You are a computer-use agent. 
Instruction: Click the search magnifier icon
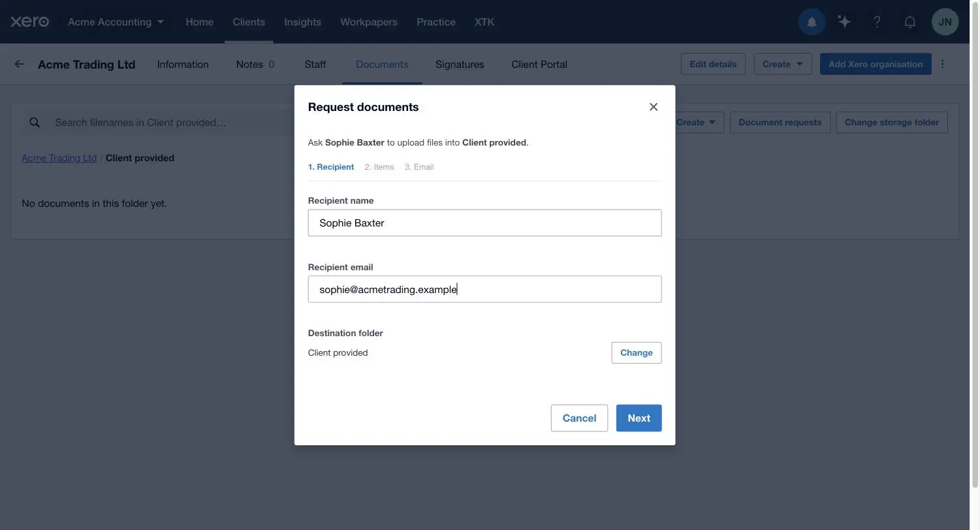coord(35,122)
